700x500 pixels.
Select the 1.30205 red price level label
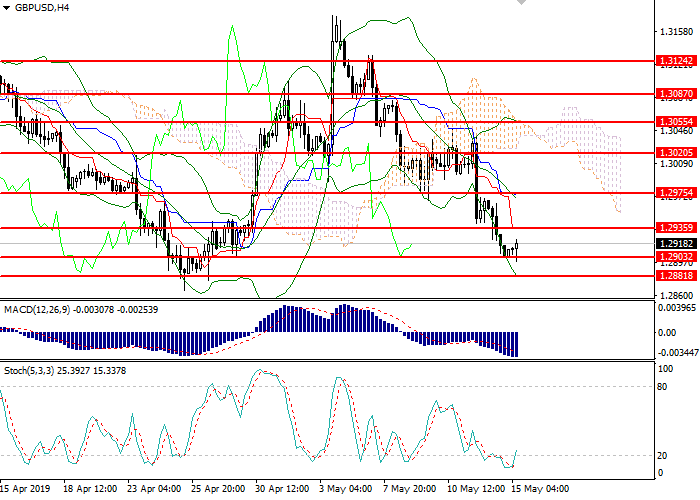point(674,153)
